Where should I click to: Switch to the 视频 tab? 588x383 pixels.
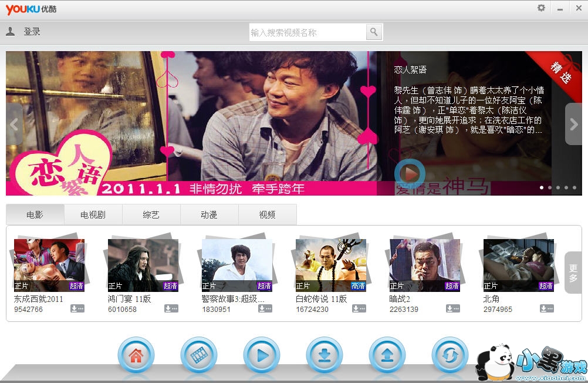tap(268, 215)
